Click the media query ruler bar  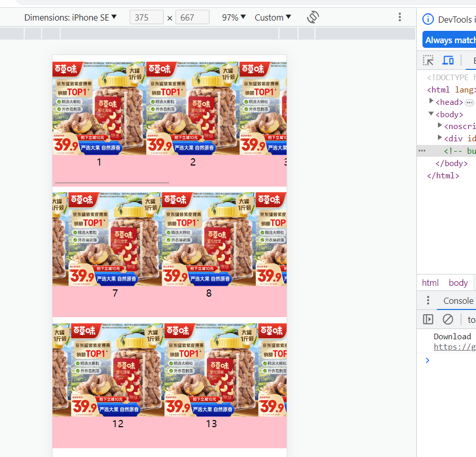[x=208, y=33]
